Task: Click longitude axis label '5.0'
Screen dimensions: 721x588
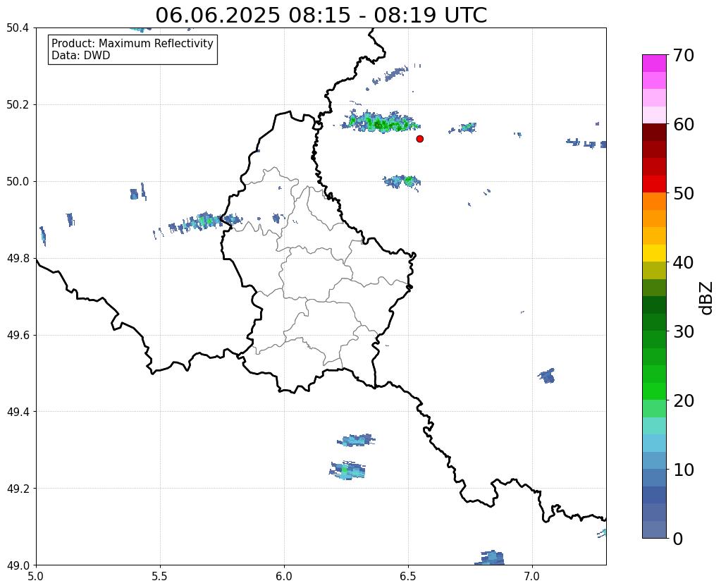Action: (x=36, y=577)
